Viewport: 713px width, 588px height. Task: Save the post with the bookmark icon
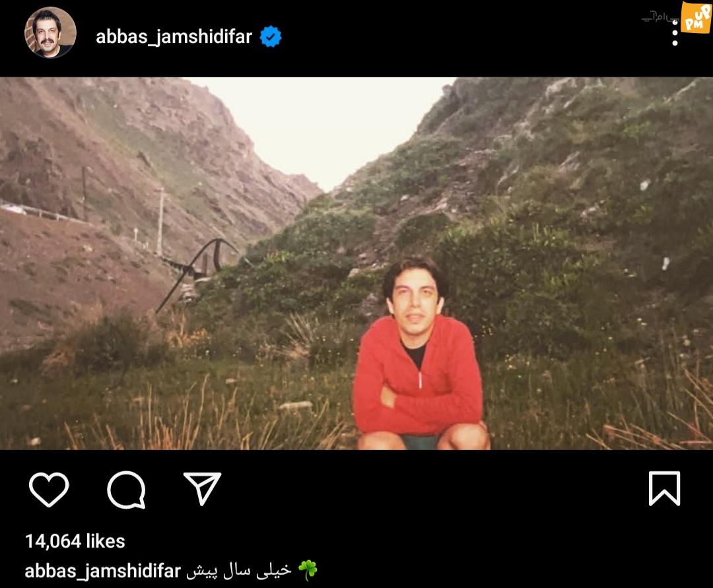(x=664, y=488)
